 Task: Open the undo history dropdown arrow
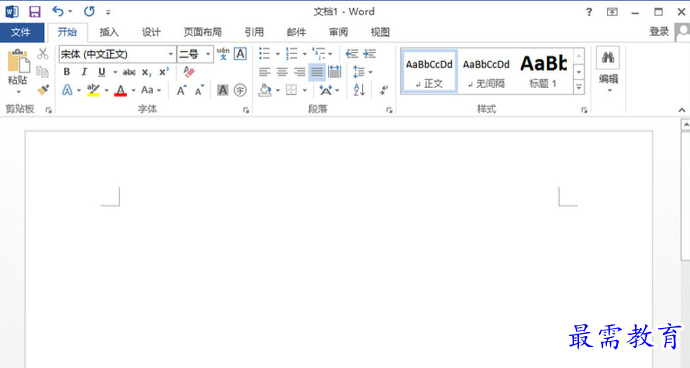(70, 12)
